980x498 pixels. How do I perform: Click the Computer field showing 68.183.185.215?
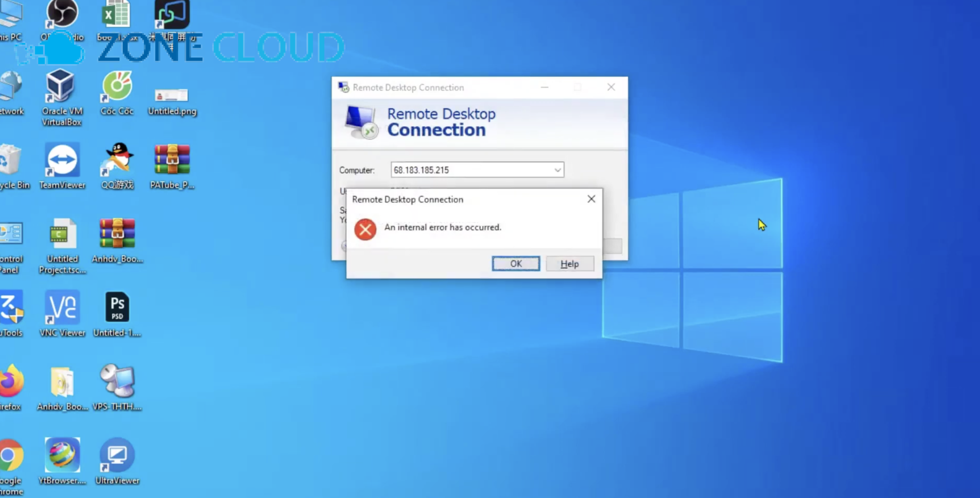[x=477, y=170]
